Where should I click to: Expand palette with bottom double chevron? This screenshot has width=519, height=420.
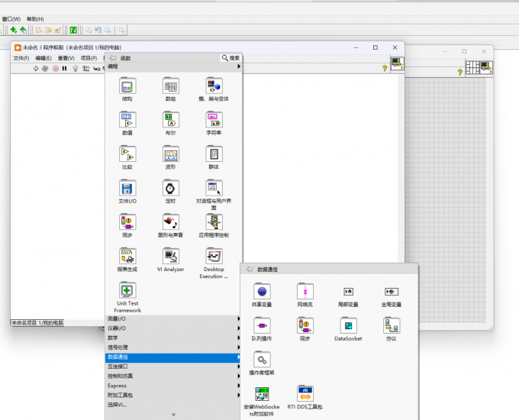[x=174, y=415]
